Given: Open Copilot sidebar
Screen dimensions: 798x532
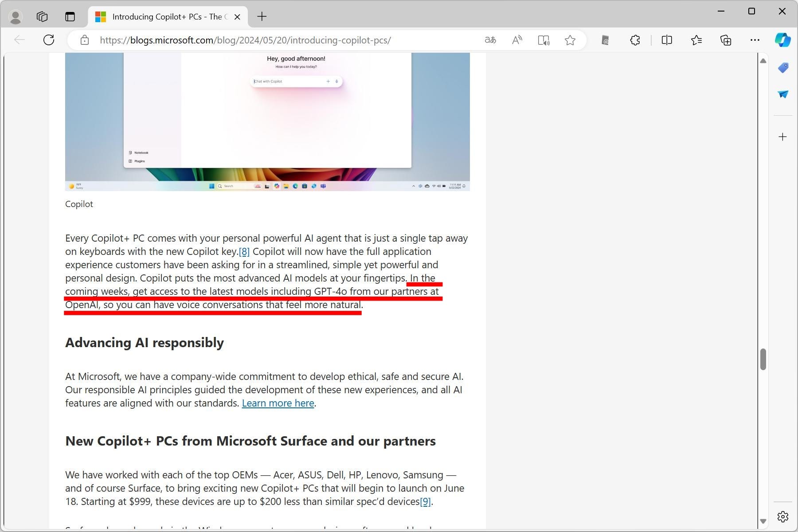Looking at the screenshot, I should (783, 40).
